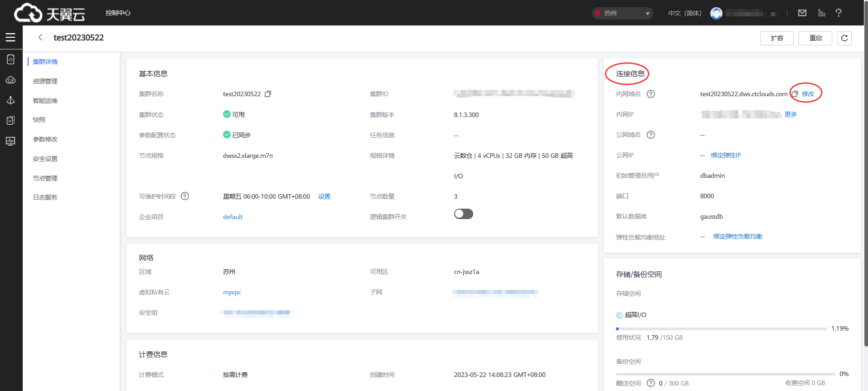Copy the intranet domain name
Viewport: 868px width, 391px height.
[x=795, y=94]
